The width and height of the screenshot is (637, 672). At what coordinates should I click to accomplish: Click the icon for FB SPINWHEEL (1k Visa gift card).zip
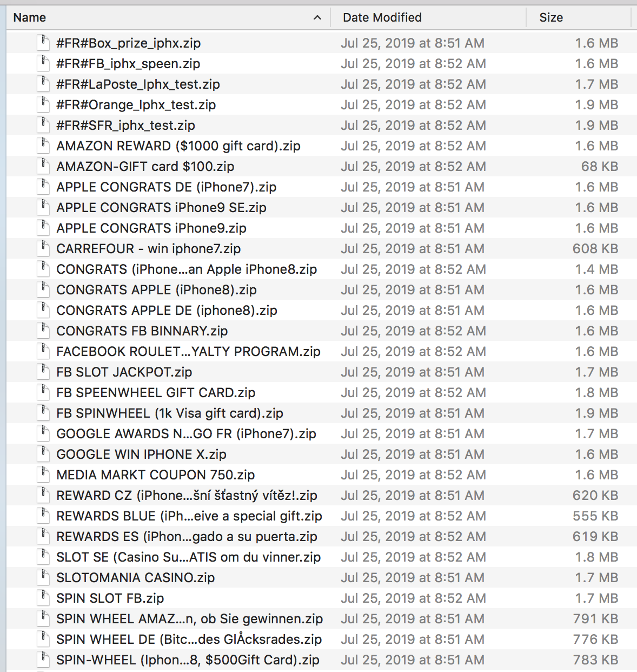pyautogui.click(x=43, y=413)
